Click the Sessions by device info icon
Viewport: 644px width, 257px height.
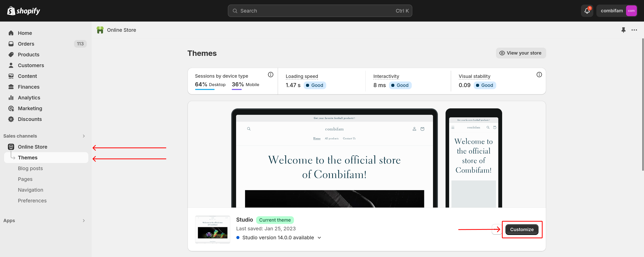(270, 75)
